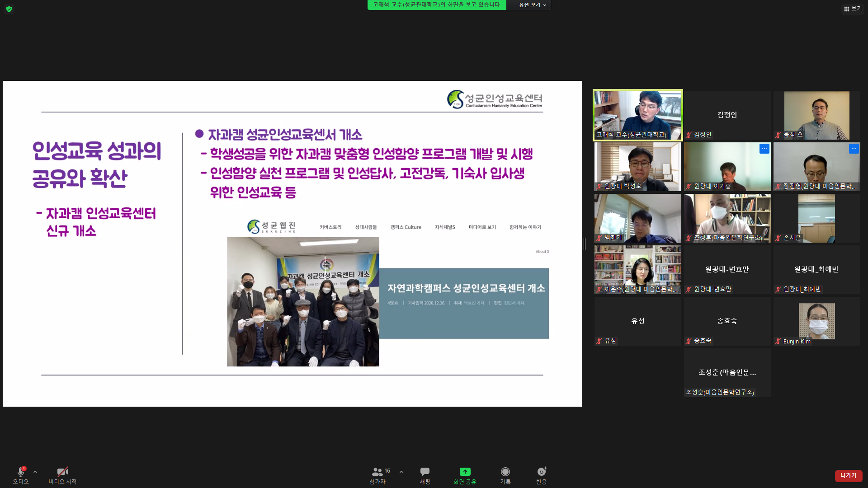Expand the audio options arrow beside 오디오

(x=35, y=472)
